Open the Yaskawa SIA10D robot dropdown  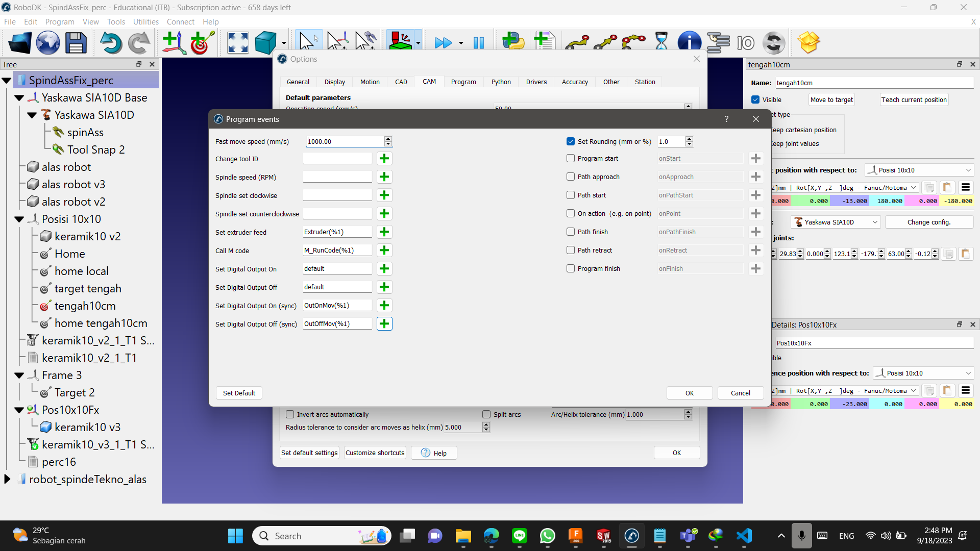tap(836, 222)
